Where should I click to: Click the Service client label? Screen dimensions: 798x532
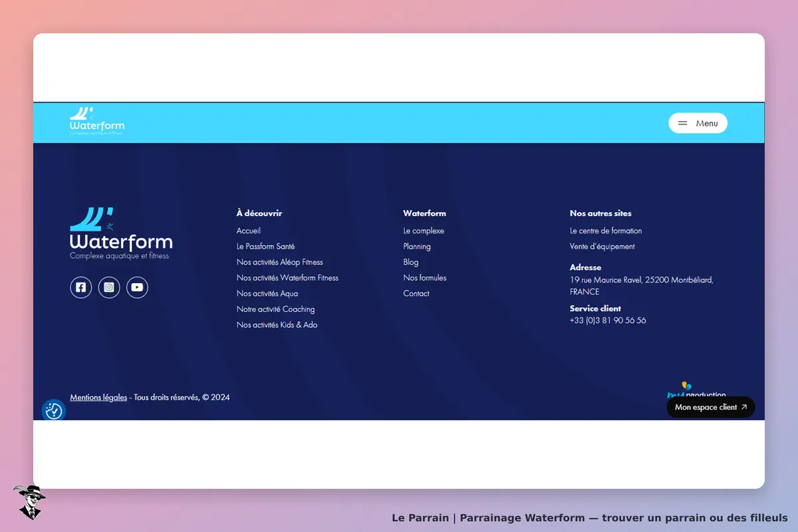(x=595, y=309)
